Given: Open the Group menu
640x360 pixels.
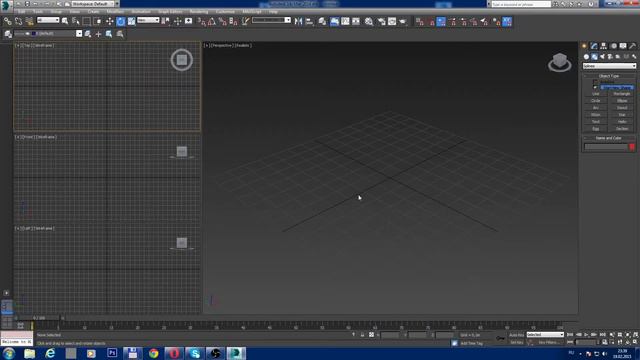Looking at the screenshot, I should (56, 11).
